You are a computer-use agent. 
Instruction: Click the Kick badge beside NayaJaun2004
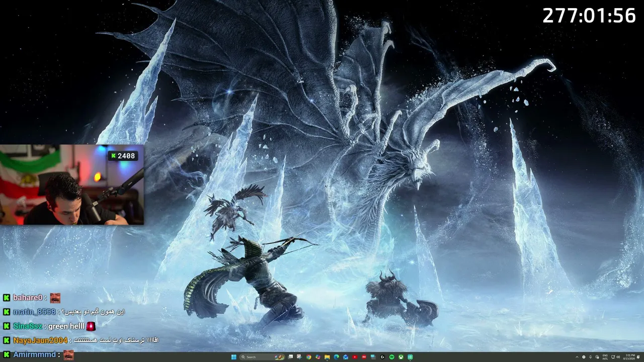pos(7,340)
